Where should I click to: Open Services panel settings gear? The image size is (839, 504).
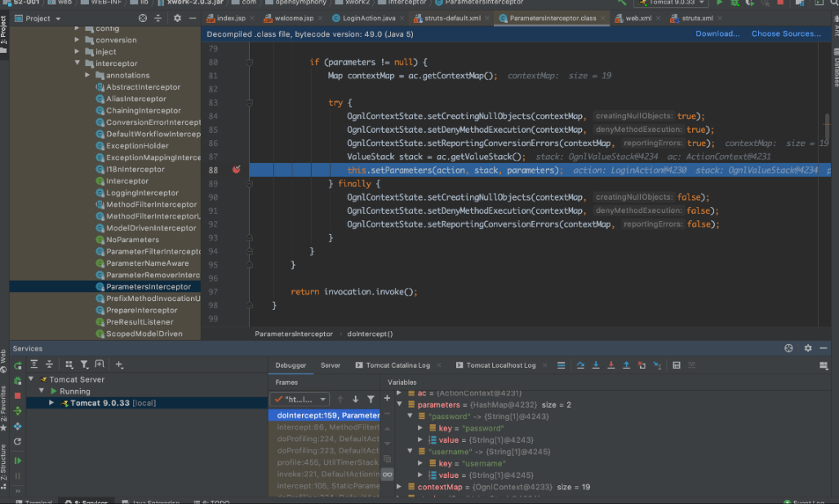(807, 348)
